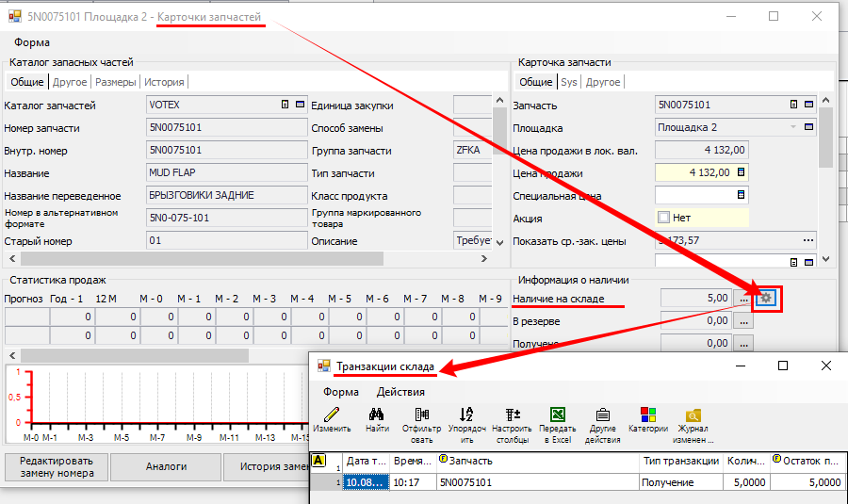Click the Специальная цена input field
Image resolution: width=848 pixels, height=504 pixels.
pos(694,196)
